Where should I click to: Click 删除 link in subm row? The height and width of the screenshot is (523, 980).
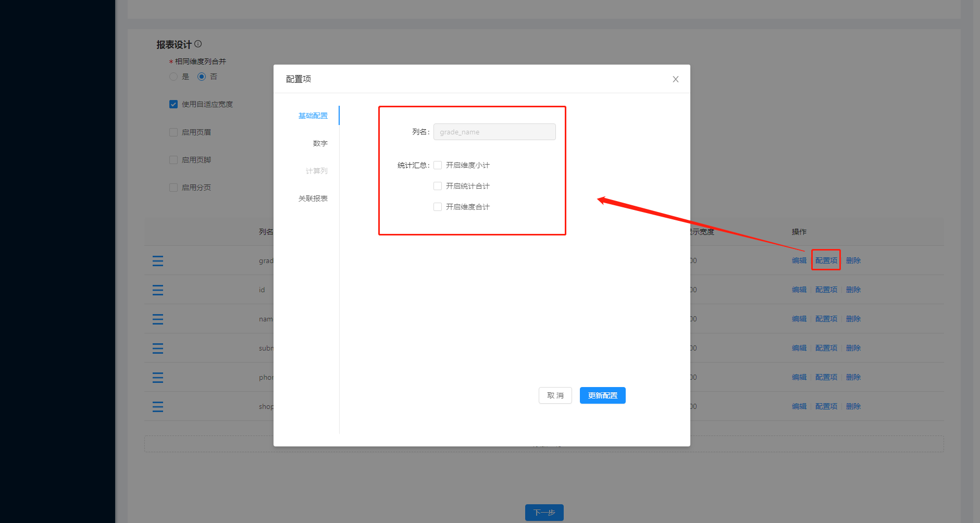(x=853, y=348)
